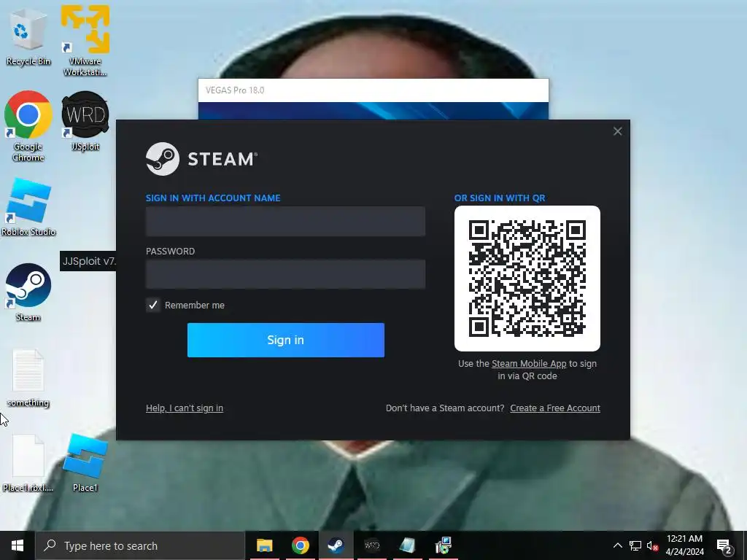The width and height of the screenshot is (747, 560).
Task: Close the Steam sign-in window
Action: (617, 131)
